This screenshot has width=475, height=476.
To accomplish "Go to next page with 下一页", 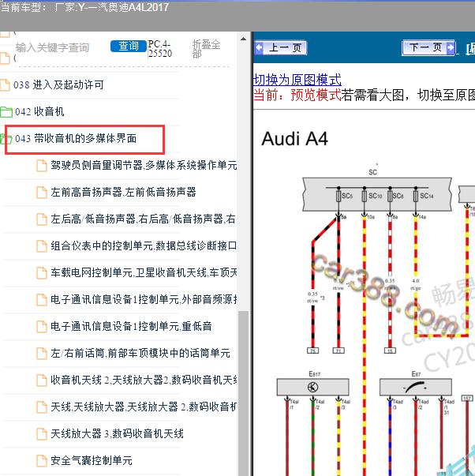I will click(428, 47).
